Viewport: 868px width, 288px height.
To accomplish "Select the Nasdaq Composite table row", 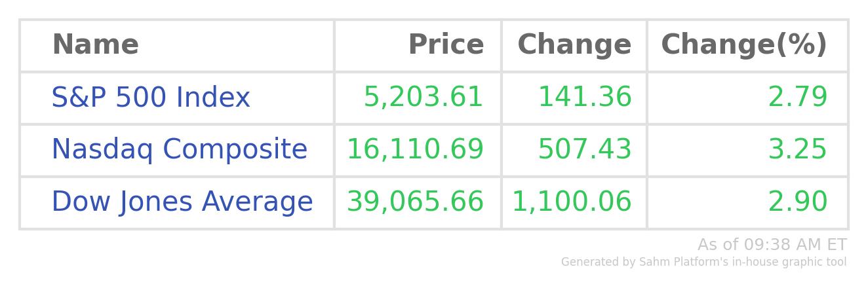I will click(x=434, y=151).
